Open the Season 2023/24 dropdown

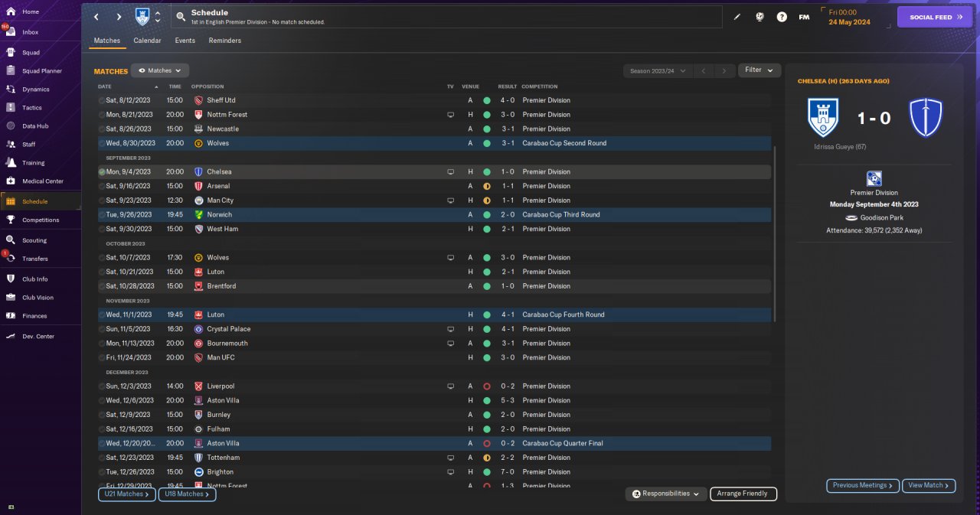tap(658, 70)
